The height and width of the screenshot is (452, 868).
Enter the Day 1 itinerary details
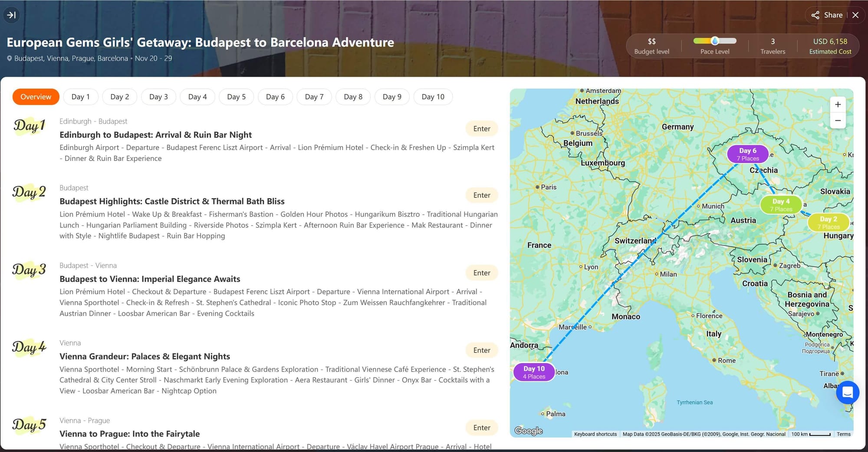pyautogui.click(x=482, y=129)
